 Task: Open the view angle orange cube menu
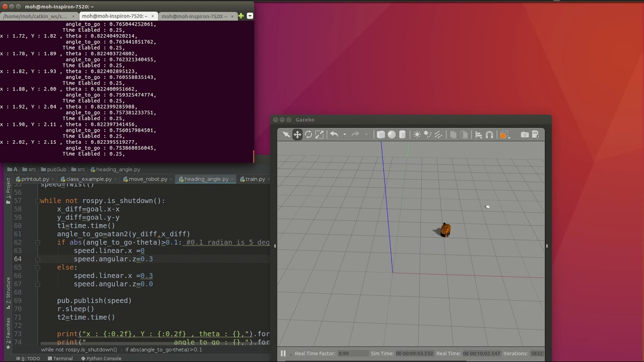[504, 134]
